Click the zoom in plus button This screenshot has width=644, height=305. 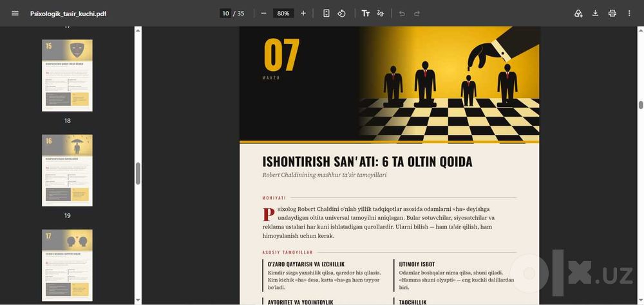coord(303,13)
